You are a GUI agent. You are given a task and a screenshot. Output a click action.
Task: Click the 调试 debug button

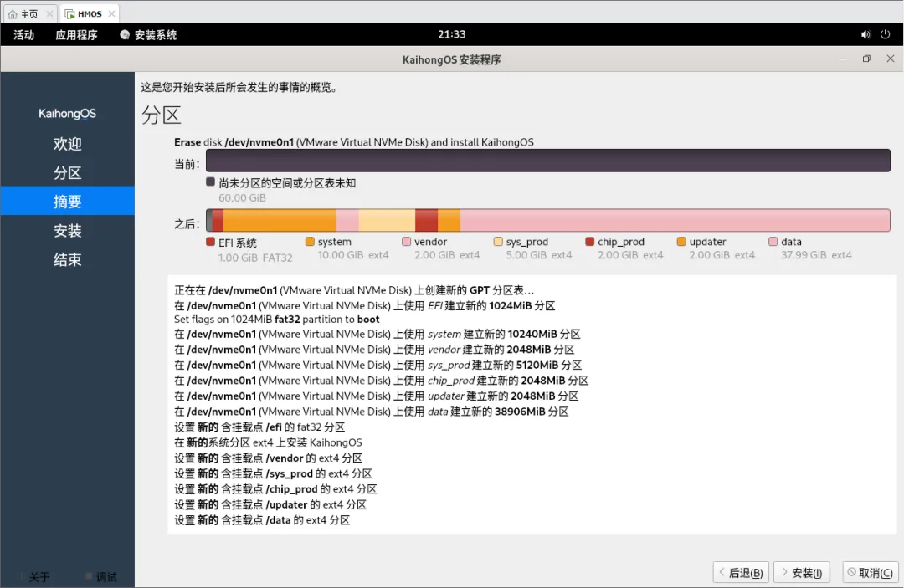tap(101, 576)
